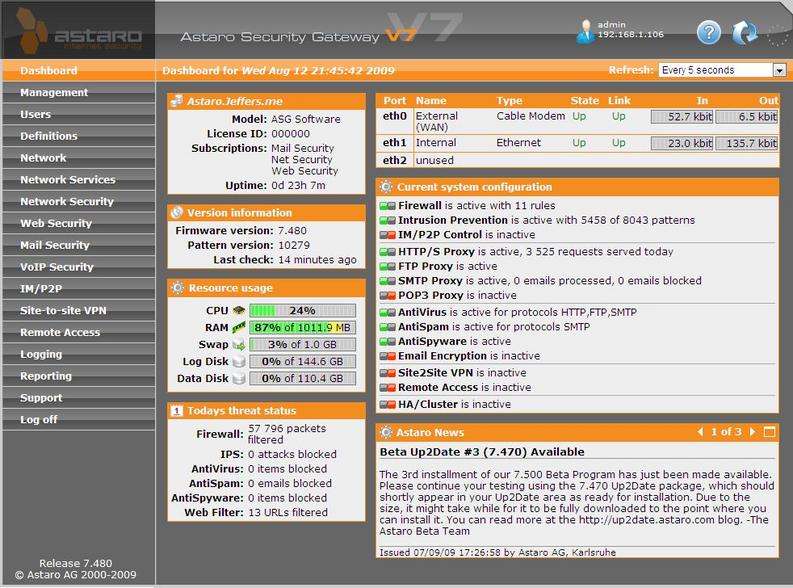Click AntiSpyware configuration link
Viewport: 793px width, 588px height.
432,341
